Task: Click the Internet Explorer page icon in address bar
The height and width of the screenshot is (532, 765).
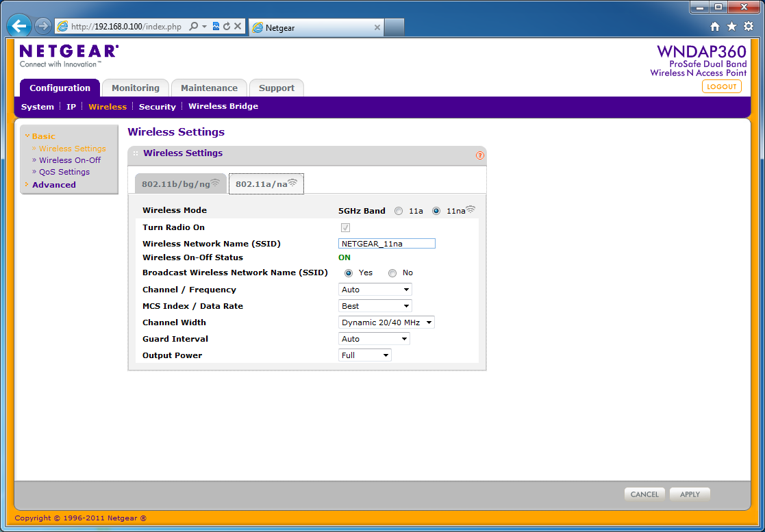Action: pos(62,26)
